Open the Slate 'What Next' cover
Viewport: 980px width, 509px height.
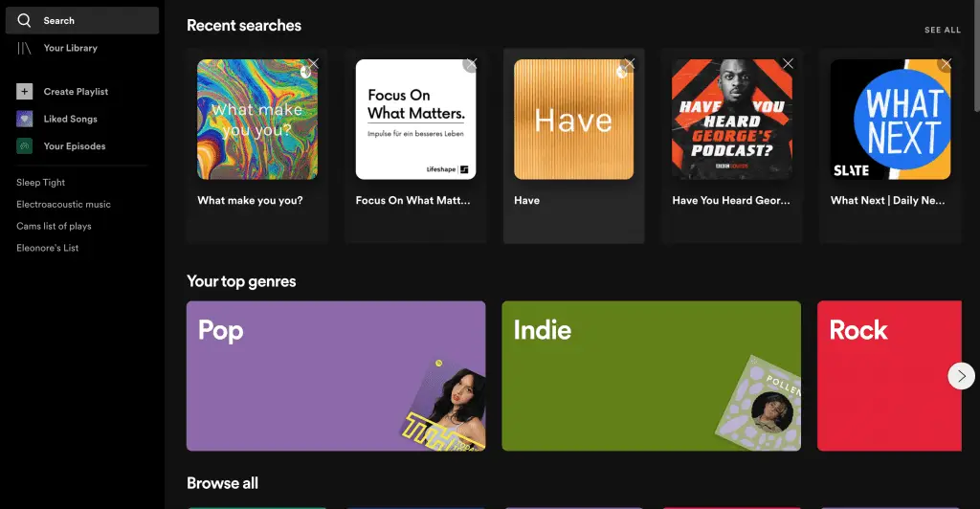coord(891,120)
